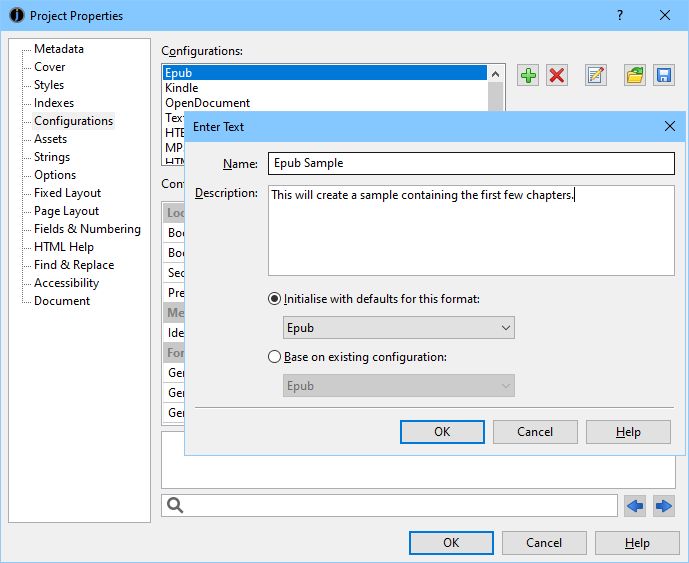Select Initialise with defaults for this format
The image size is (689, 563).
[275, 299]
